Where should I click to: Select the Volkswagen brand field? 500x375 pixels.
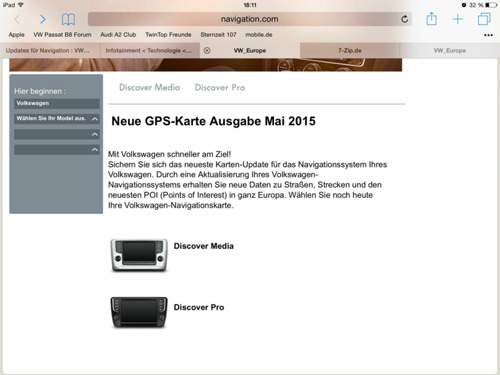(x=57, y=103)
